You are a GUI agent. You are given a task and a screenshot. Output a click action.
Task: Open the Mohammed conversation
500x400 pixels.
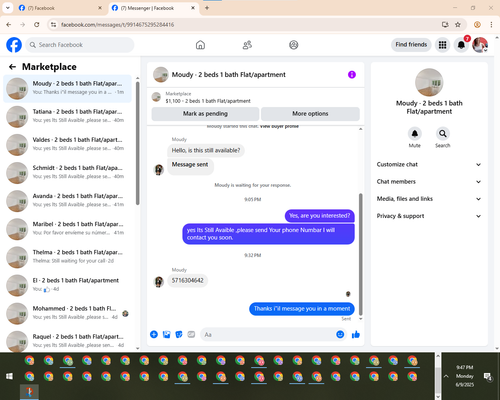pyautogui.click(x=68, y=313)
